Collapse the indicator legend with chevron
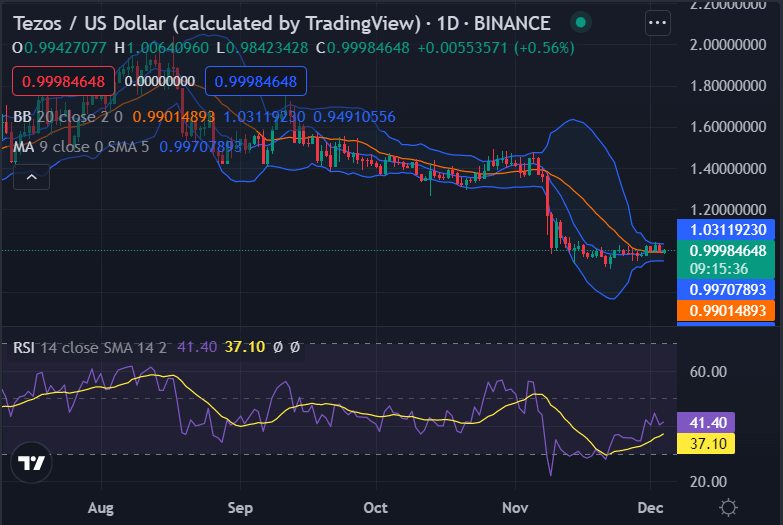Image resolution: width=783 pixels, height=525 pixels. click(31, 177)
